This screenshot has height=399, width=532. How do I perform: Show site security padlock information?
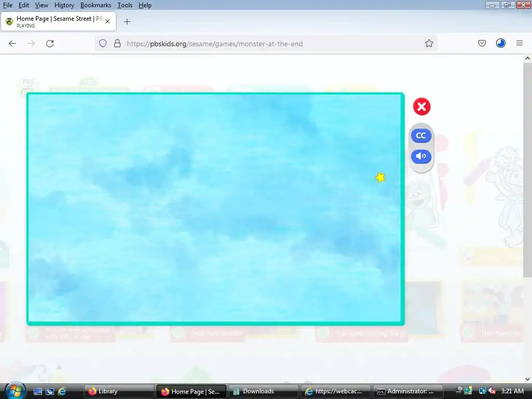click(117, 44)
